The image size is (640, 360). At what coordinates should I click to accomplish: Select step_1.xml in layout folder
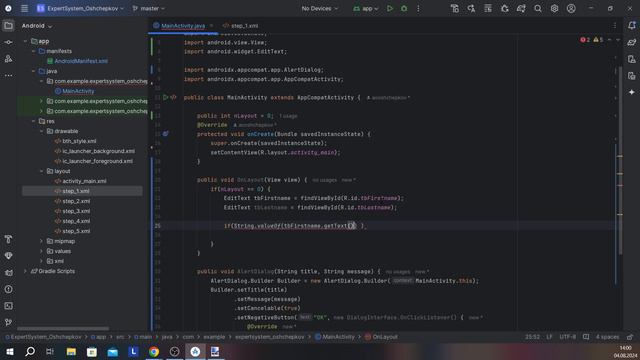click(82, 191)
